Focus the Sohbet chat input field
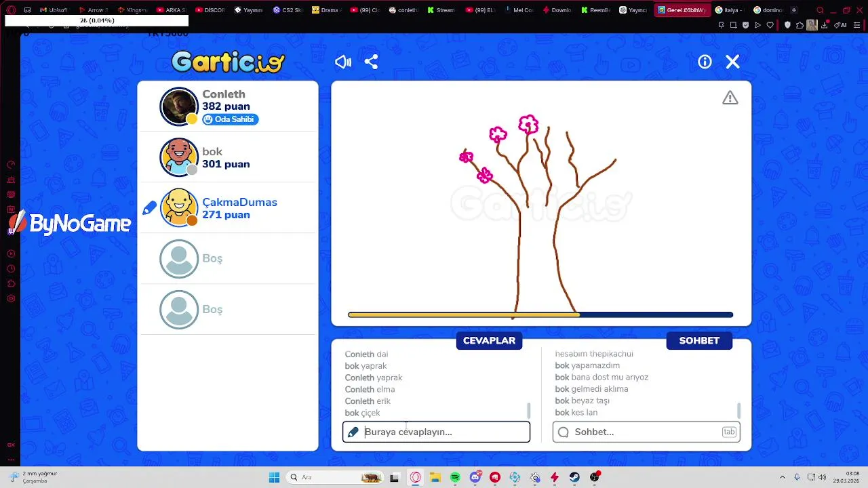The height and width of the screenshot is (488, 868). tap(646, 432)
